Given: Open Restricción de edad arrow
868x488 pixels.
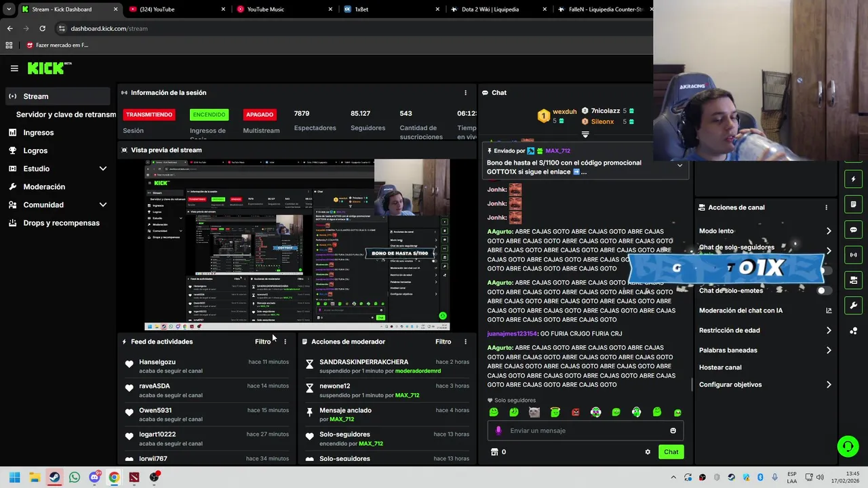Looking at the screenshot, I should pyautogui.click(x=829, y=331).
